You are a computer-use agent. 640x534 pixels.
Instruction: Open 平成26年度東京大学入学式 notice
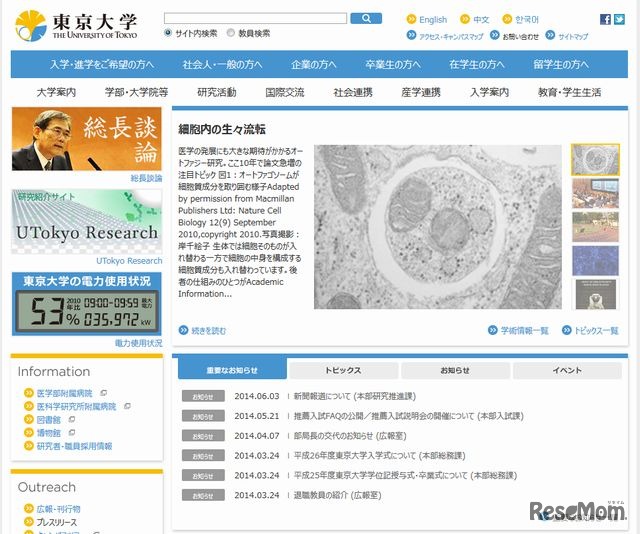(x=380, y=456)
